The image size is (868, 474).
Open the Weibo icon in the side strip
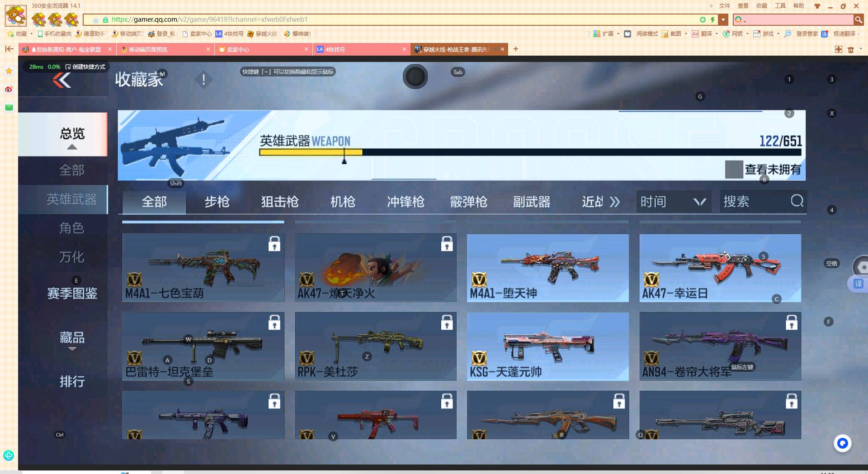click(9, 90)
